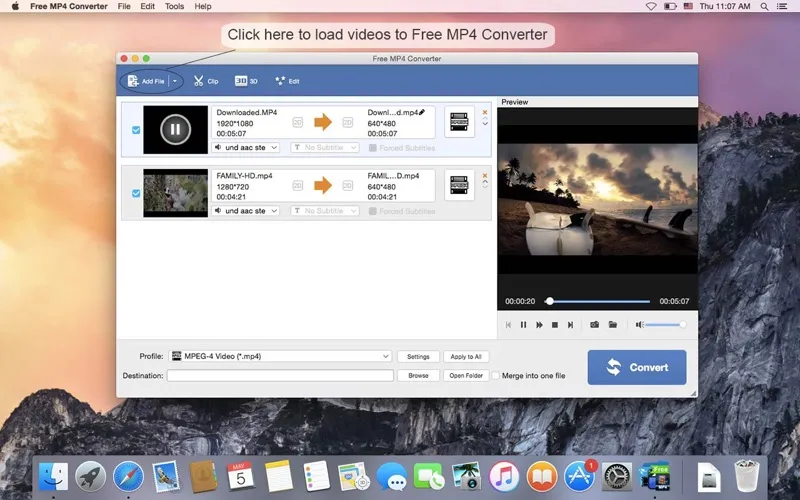Skip to next in preview player
The image size is (800, 500).
[x=570, y=325]
